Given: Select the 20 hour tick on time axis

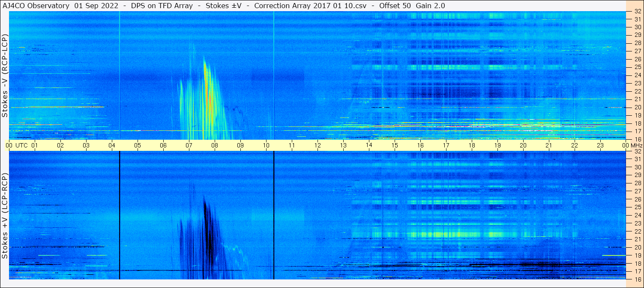Looking at the screenshot, I should 523,145.
